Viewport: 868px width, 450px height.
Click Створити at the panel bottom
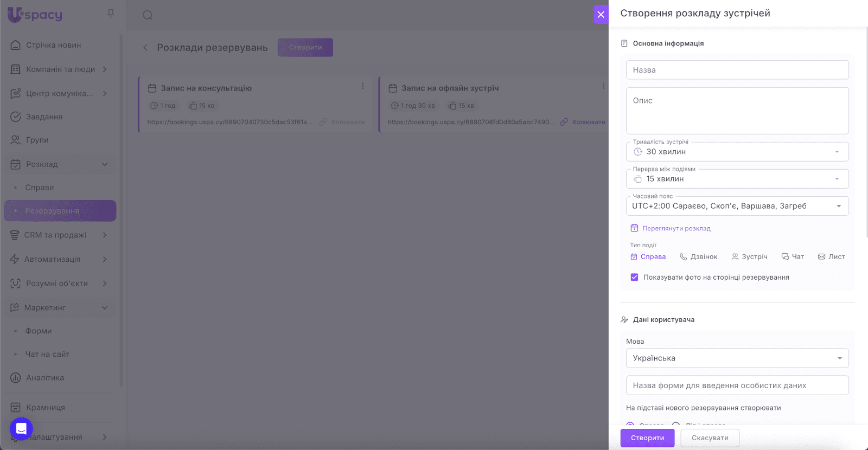coord(648,438)
